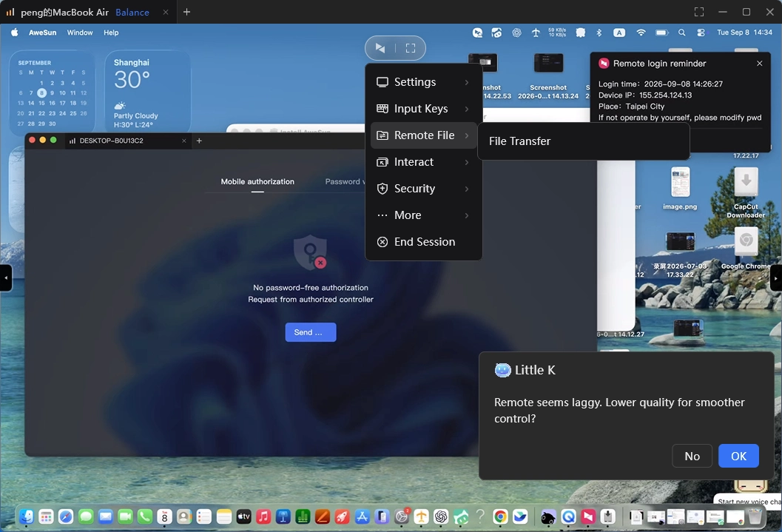Click the airplane icon in menu bar
The height and width of the screenshot is (532, 782).
pyautogui.click(x=536, y=33)
